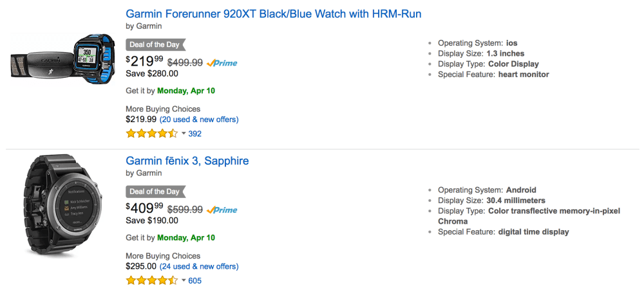This screenshot has width=644, height=290.
Task: Open the 605 customer reviews link
Action: click(195, 280)
